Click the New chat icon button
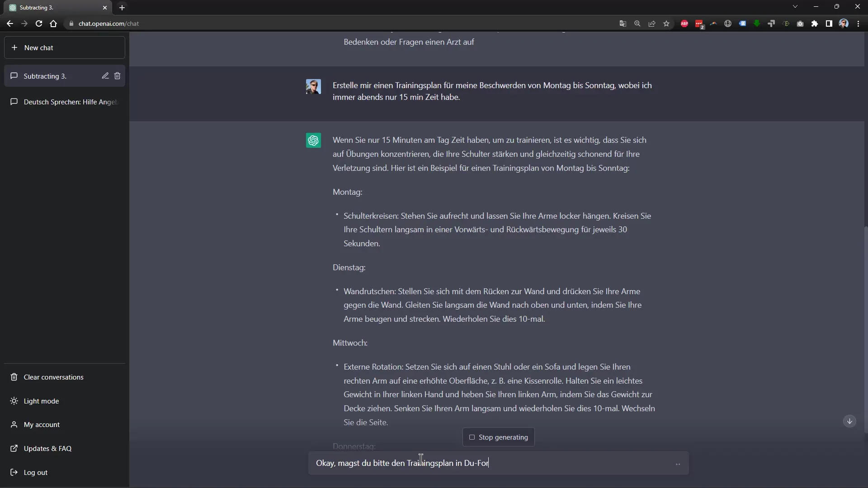This screenshot has height=488, width=868. [x=15, y=47]
